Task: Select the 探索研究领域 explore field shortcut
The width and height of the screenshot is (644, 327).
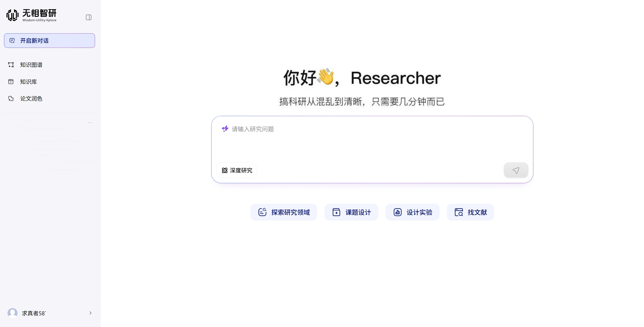Action: pos(284,212)
